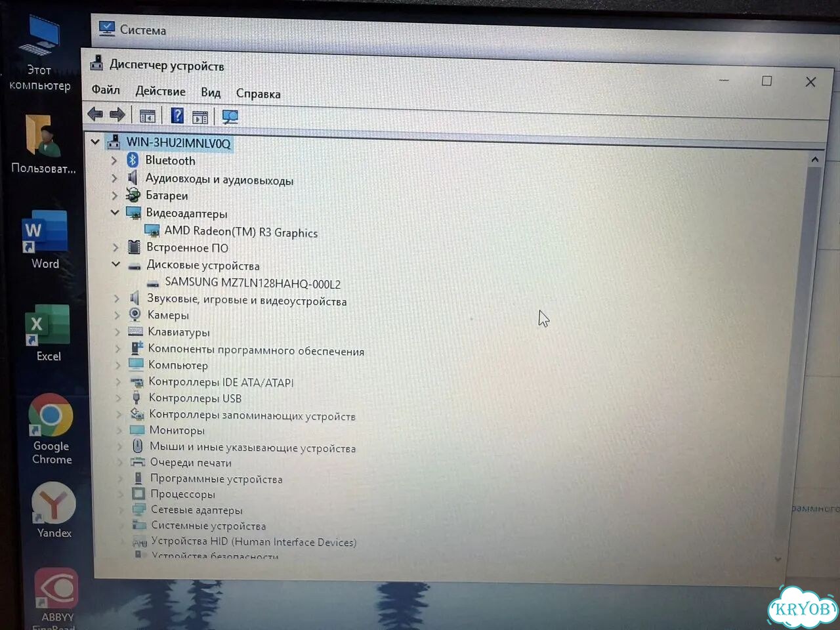Open the Вид menu
The height and width of the screenshot is (630, 840).
[x=211, y=93]
